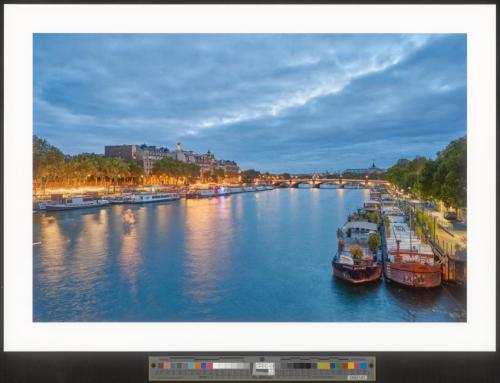500x383 pixels.
Task: Click the black registration dot on the chart's right
Action: 371,365
